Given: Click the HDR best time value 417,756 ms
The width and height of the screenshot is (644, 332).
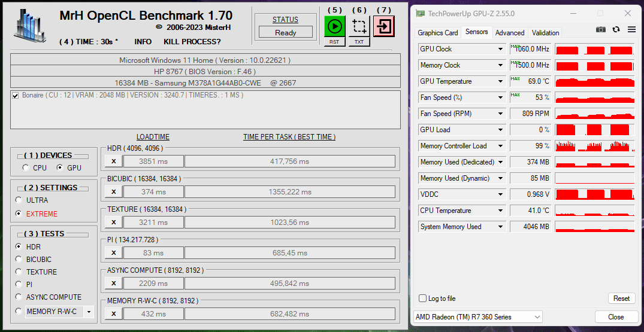Looking at the screenshot, I should [x=289, y=162].
